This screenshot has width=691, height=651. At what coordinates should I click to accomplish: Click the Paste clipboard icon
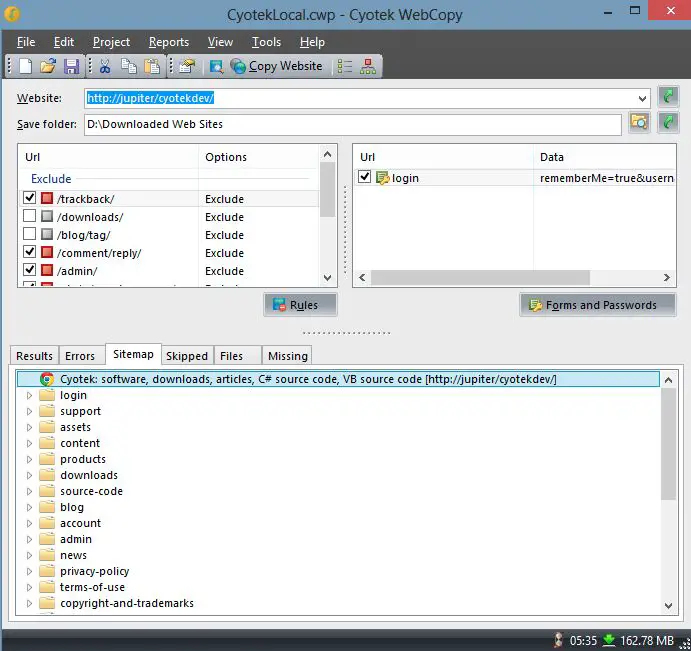pos(152,66)
